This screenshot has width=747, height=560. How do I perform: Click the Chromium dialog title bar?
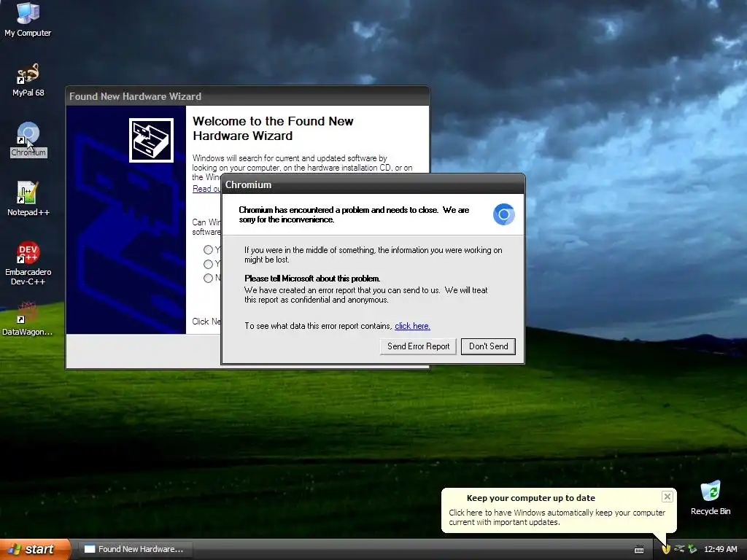click(x=373, y=184)
